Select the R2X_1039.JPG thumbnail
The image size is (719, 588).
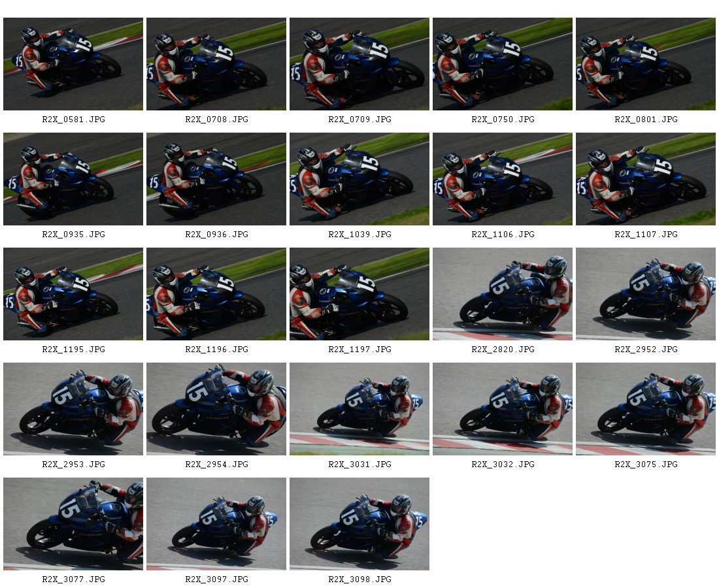point(359,179)
